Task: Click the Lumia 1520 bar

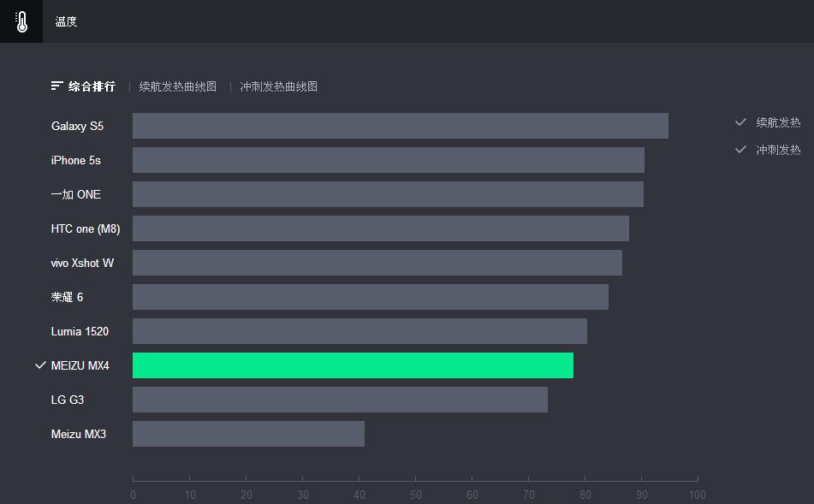Action: (x=359, y=331)
